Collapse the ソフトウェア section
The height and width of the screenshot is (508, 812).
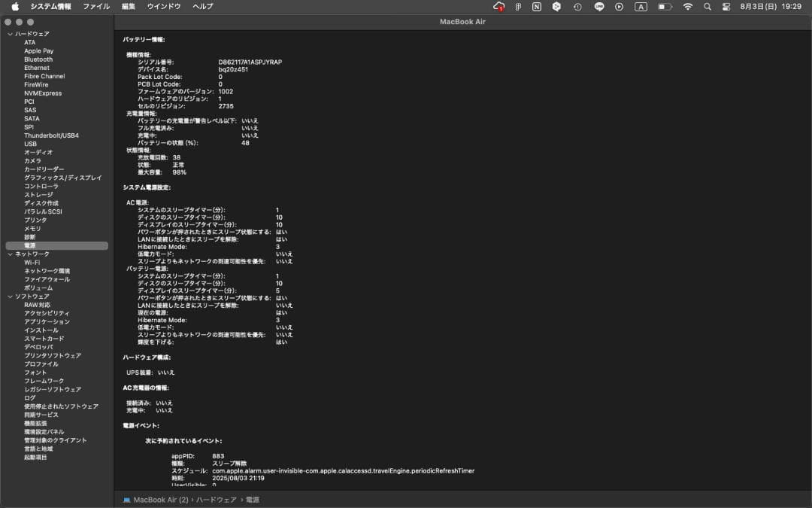click(9, 297)
